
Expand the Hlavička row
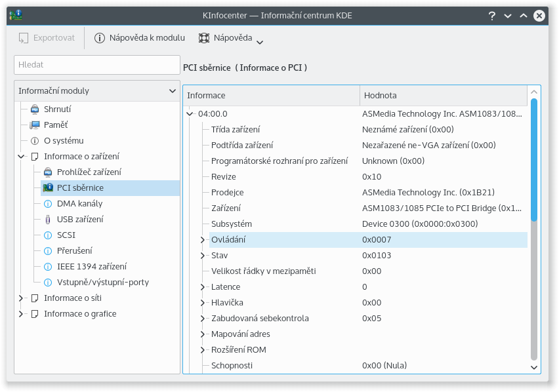click(203, 303)
